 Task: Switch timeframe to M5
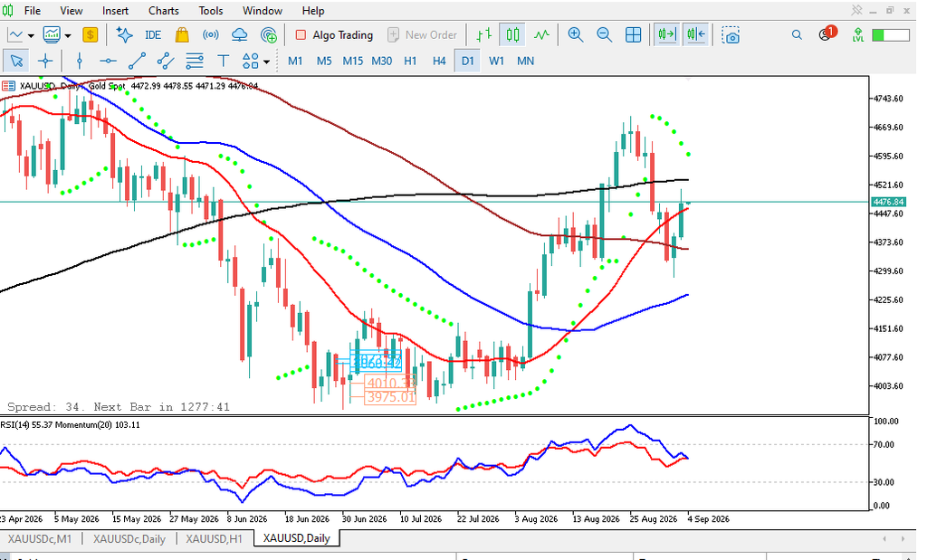(x=324, y=61)
